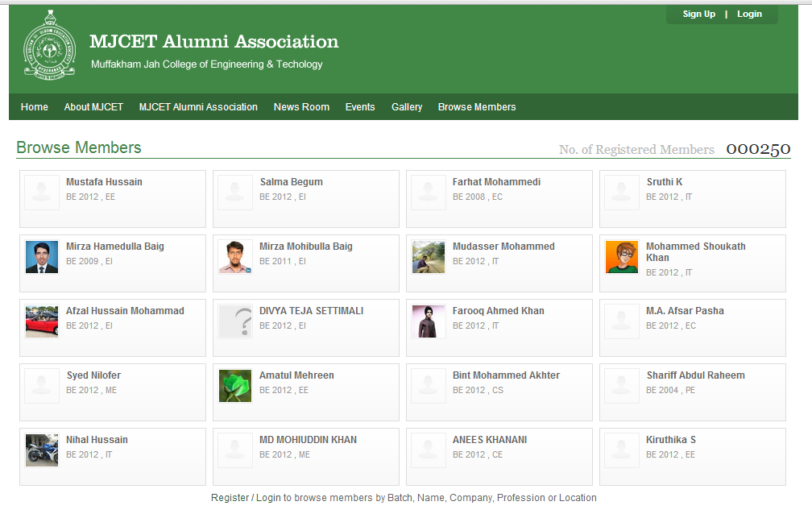Screen dimensions: 812x514
Task: Click the Browse Members page heading
Action: coord(79,147)
